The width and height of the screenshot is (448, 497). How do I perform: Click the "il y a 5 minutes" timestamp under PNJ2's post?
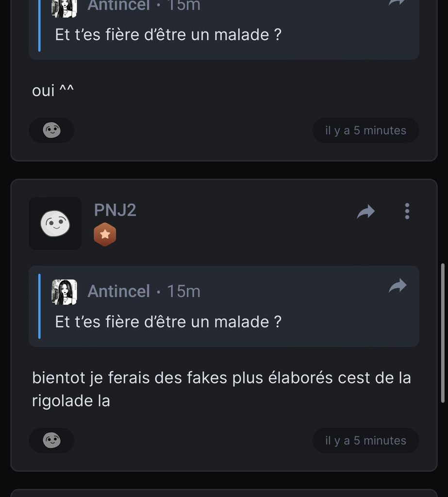coord(365,440)
